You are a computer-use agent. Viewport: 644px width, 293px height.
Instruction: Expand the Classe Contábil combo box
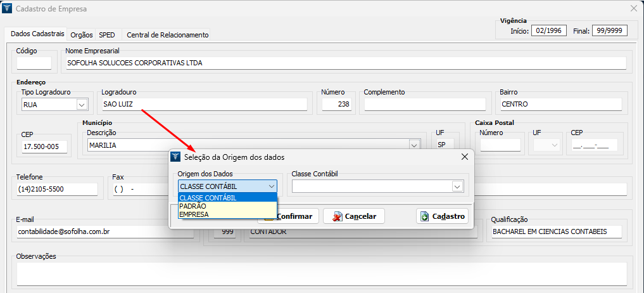point(457,186)
